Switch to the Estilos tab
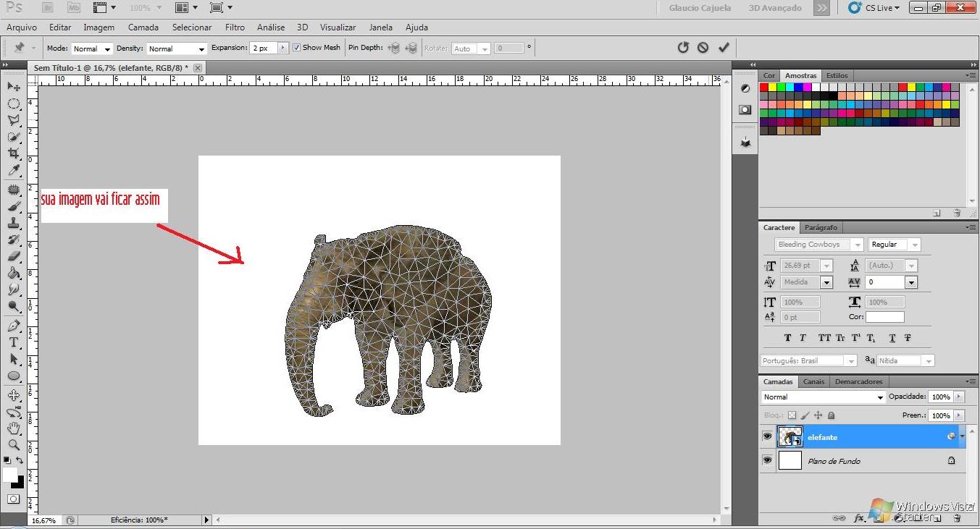Viewport: 980px width, 529px height. pyautogui.click(x=837, y=75)
